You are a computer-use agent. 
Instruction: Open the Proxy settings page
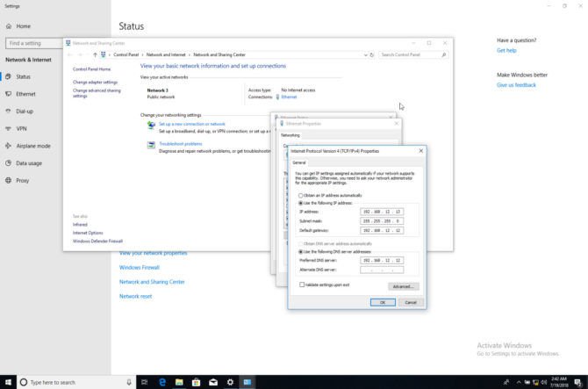[x=23, y=181]
